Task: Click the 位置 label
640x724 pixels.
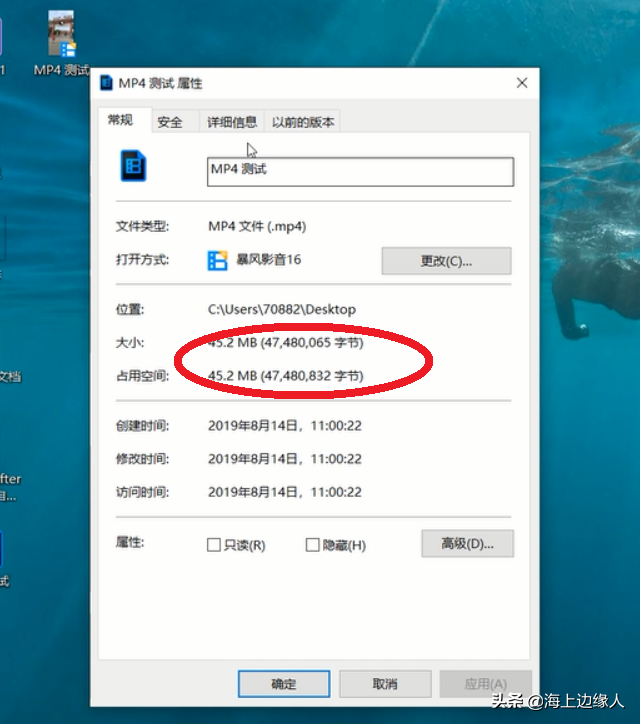Action: click(130, 309)
